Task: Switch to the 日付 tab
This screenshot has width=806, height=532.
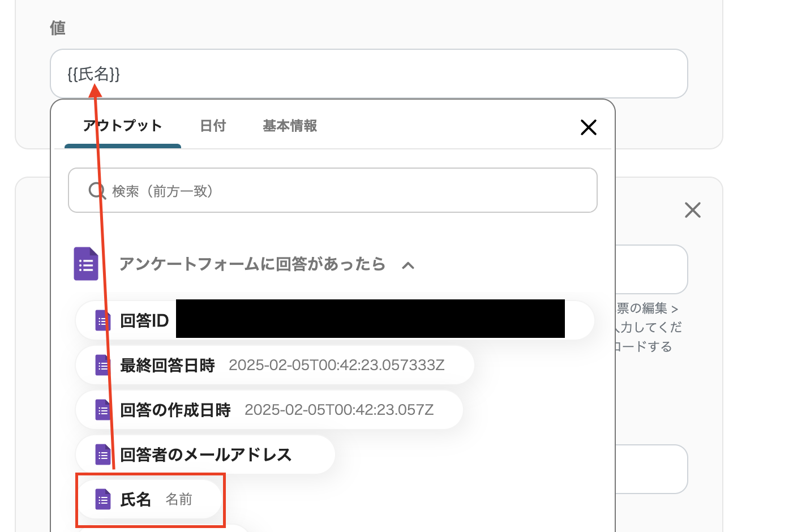Action: (x=213, y=126)
